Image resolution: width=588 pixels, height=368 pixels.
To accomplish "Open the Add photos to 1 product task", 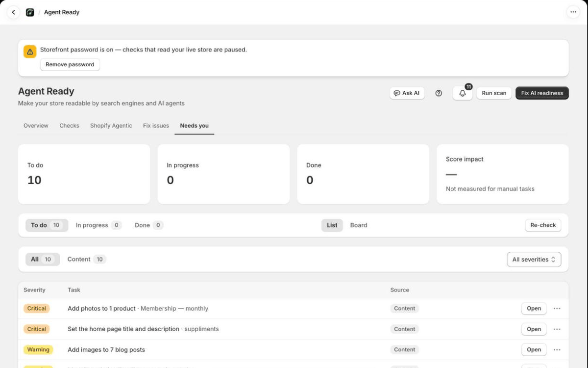I will coord(534,309).
